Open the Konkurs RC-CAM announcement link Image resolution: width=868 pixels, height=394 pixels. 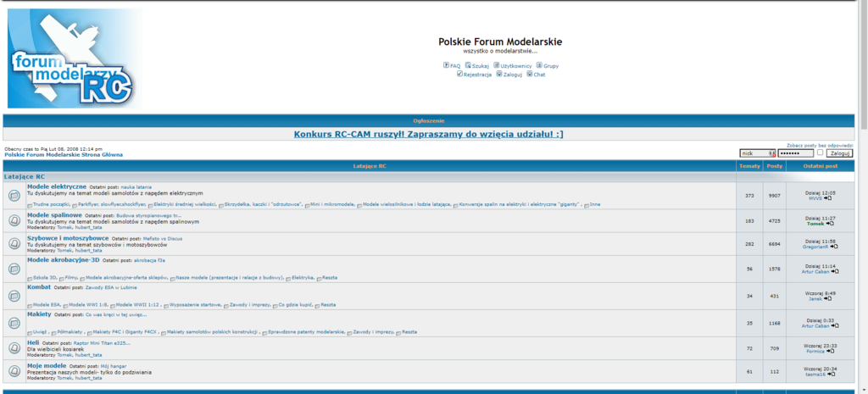coord(428,134)
